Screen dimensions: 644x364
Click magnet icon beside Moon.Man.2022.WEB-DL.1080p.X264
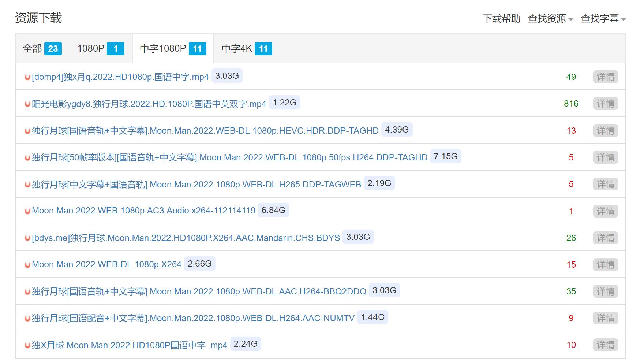(27, 265)
